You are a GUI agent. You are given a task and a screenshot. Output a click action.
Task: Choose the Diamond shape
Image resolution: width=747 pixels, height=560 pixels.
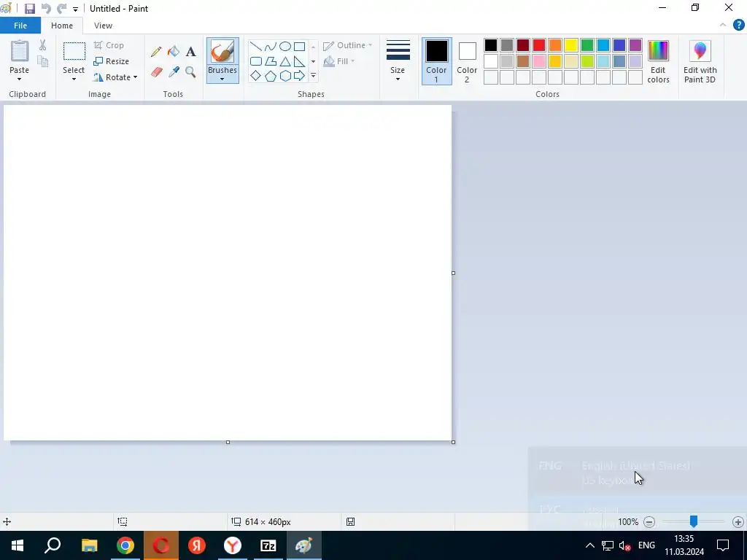pos(256,76)
